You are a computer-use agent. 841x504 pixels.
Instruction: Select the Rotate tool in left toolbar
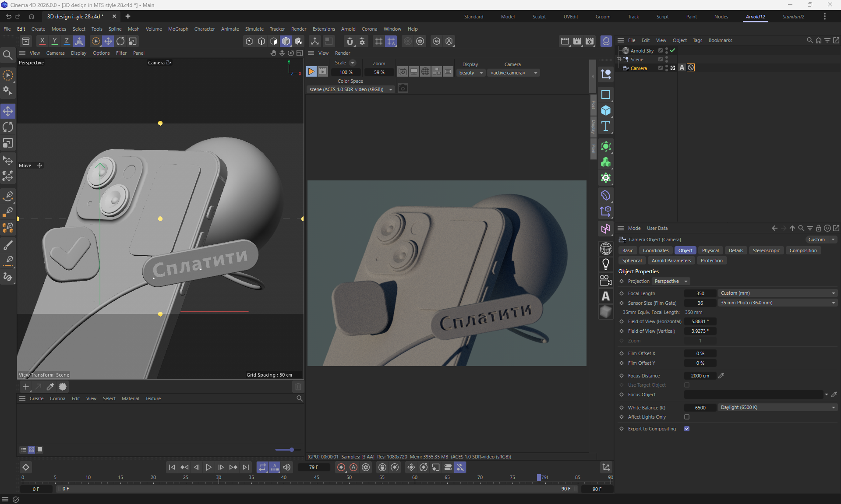pos(8,127)
